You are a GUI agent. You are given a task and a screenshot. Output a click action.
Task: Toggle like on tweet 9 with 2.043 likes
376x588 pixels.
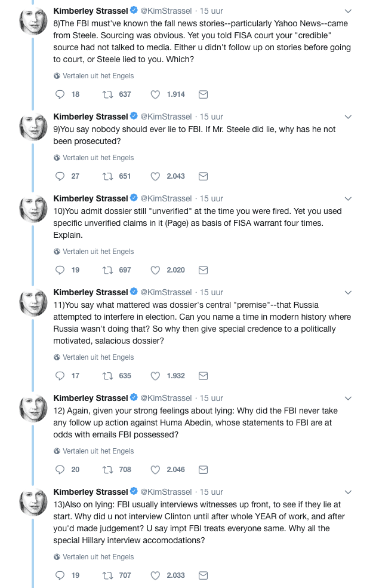156,176
